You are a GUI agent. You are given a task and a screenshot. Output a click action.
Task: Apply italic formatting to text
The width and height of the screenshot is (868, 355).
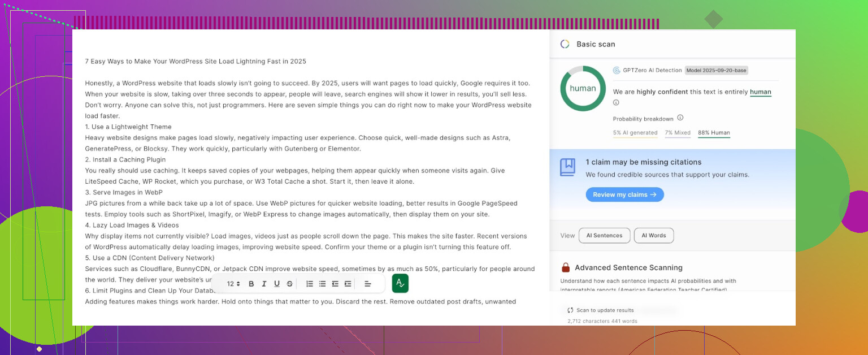264,284
